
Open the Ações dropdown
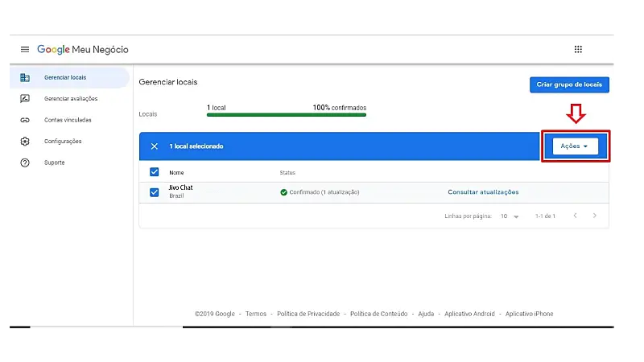pos(575,146)
